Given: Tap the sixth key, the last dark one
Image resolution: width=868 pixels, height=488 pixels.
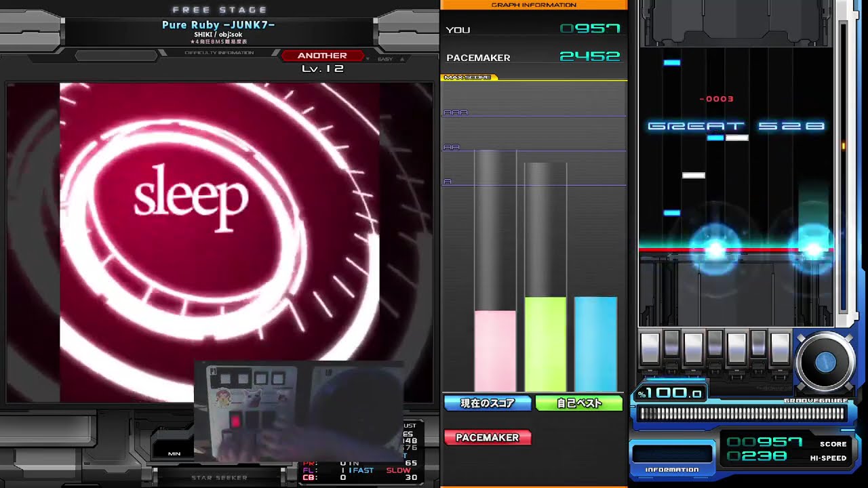Looking at the screenshot, I should (758, 344).
